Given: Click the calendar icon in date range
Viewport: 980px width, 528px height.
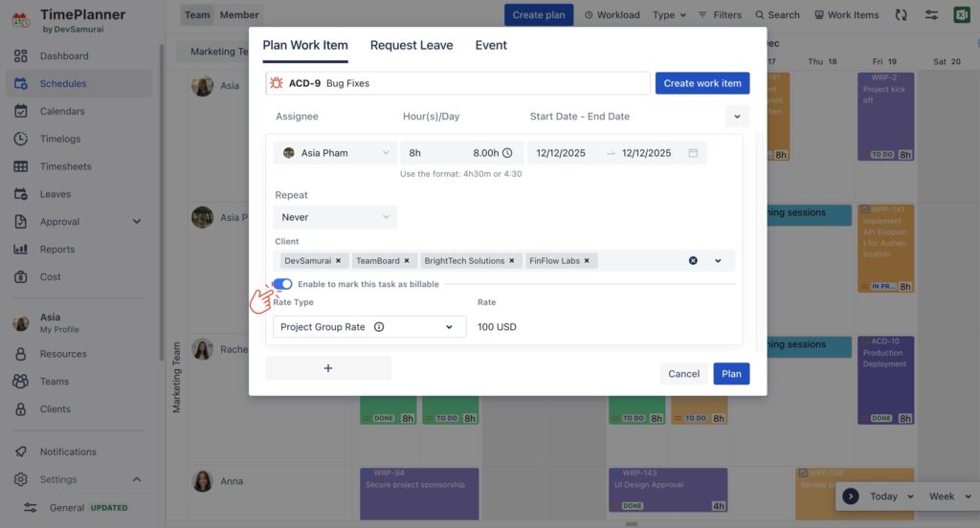Looking at the screenshot, I should (x=693, y=153).
